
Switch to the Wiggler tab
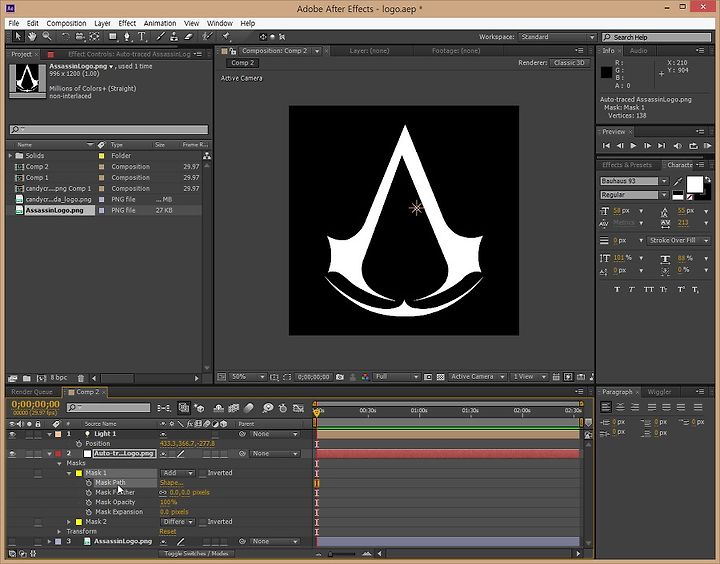tap(659, 392)
